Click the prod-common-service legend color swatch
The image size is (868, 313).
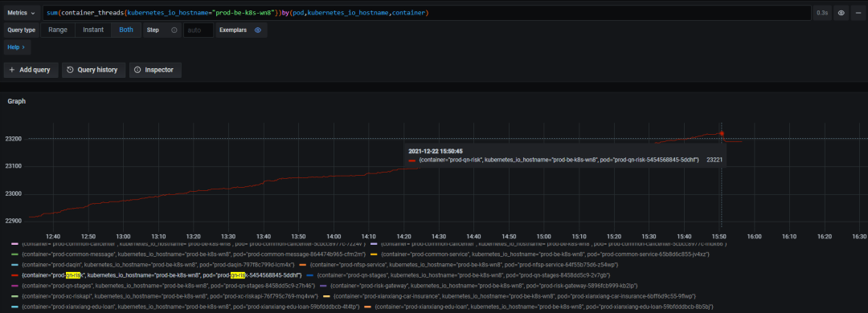pos(374,254)
